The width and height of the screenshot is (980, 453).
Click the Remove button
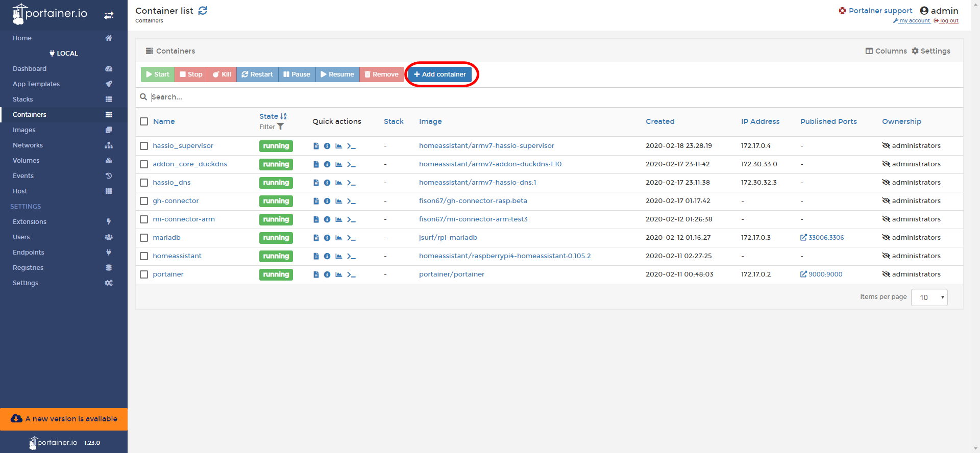(x=382, y=74)
